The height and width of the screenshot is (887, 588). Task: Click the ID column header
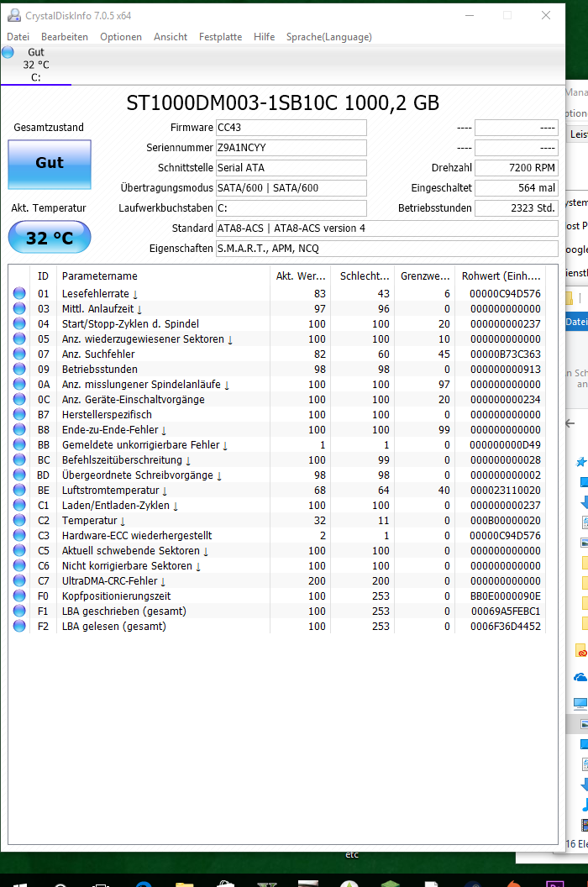tap(43, 276)
